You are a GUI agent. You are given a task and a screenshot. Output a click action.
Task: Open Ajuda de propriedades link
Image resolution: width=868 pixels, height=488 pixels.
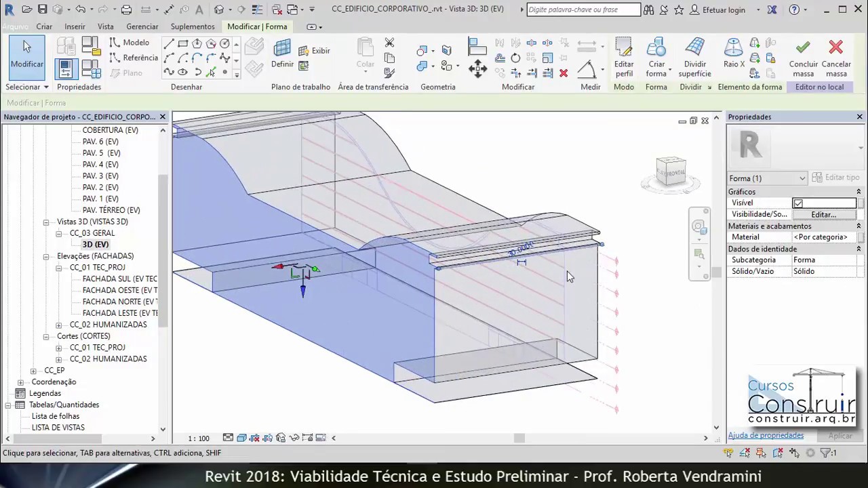tap(766, 435)
